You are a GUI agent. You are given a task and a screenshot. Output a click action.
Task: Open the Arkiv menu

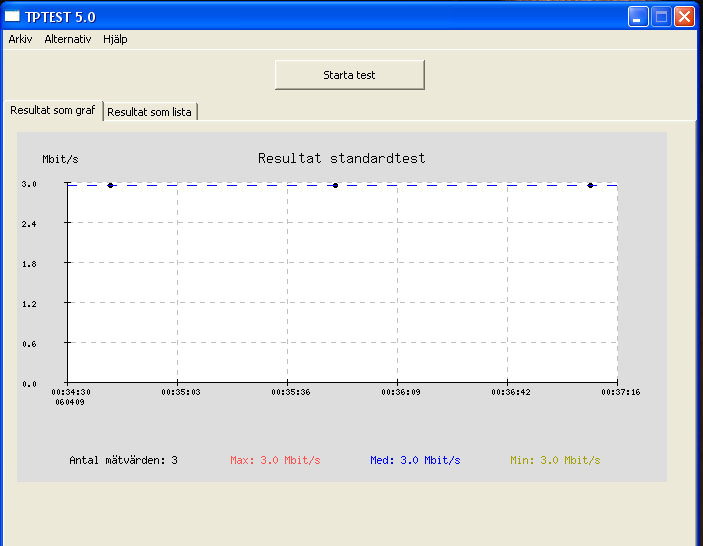click(20, 39)
